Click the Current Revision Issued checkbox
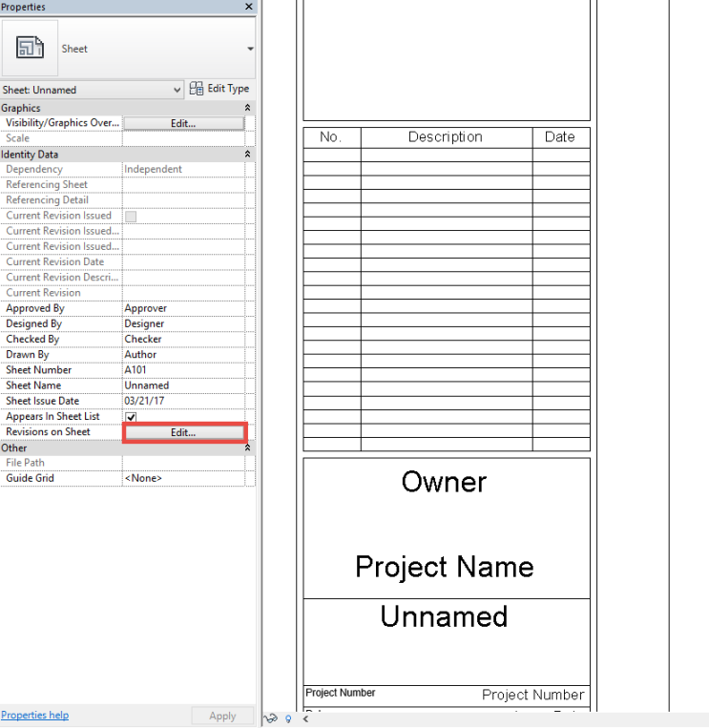The width and height of the screenshot is (709, 728). (131, 216)
